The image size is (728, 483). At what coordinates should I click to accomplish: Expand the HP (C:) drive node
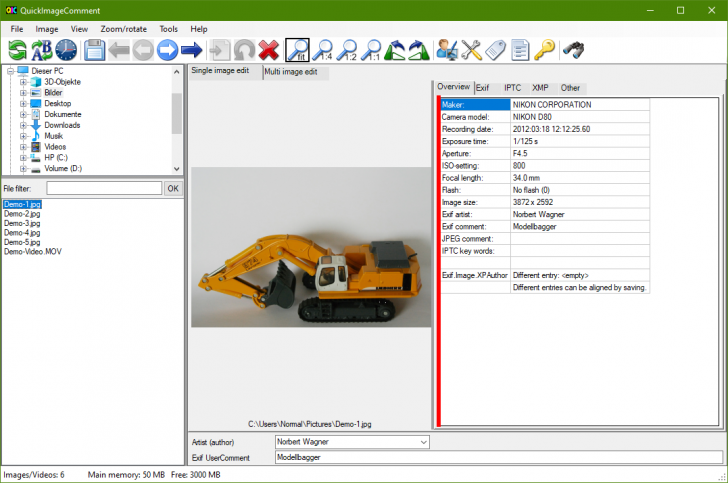pyautogui.click(x=23, y=157)
